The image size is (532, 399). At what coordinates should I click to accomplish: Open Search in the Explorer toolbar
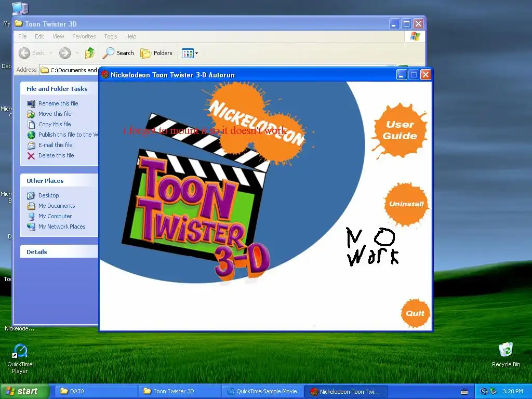[118, 53]
